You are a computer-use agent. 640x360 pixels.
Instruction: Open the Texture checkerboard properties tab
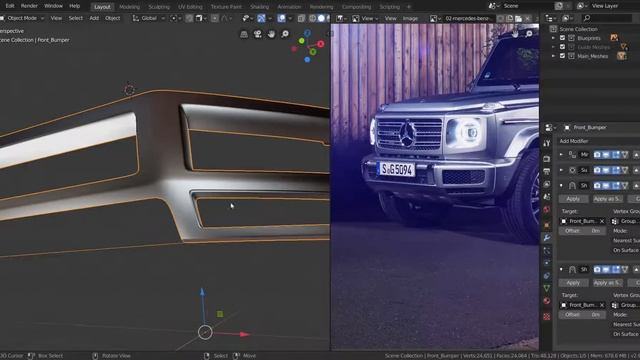click(547, 316)
